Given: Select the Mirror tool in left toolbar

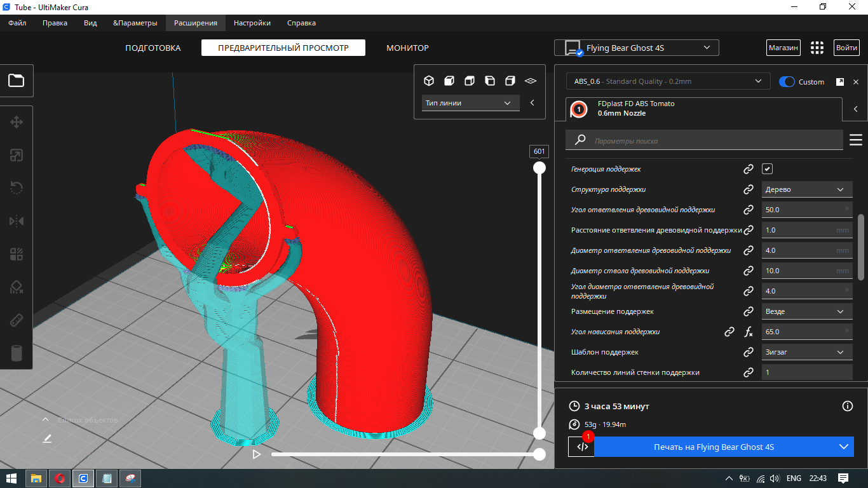Looking at the screenshot, I should pos(17,221).
